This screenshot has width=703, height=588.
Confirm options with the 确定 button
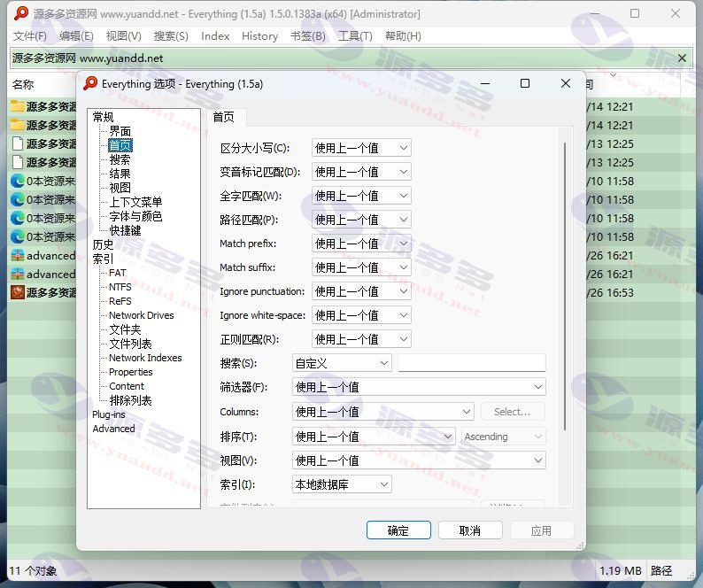(x=398, y=530)
